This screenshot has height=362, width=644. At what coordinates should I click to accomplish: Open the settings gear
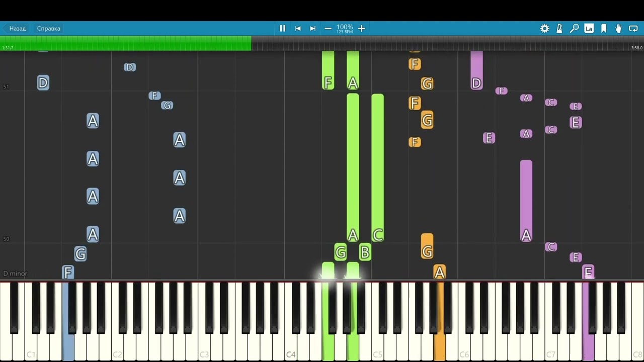(x=544, y=29)
